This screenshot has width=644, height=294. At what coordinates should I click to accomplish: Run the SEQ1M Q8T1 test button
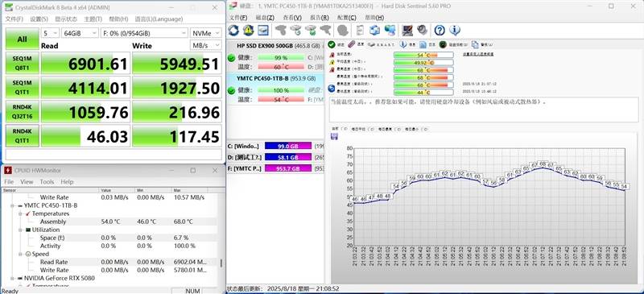23,63
